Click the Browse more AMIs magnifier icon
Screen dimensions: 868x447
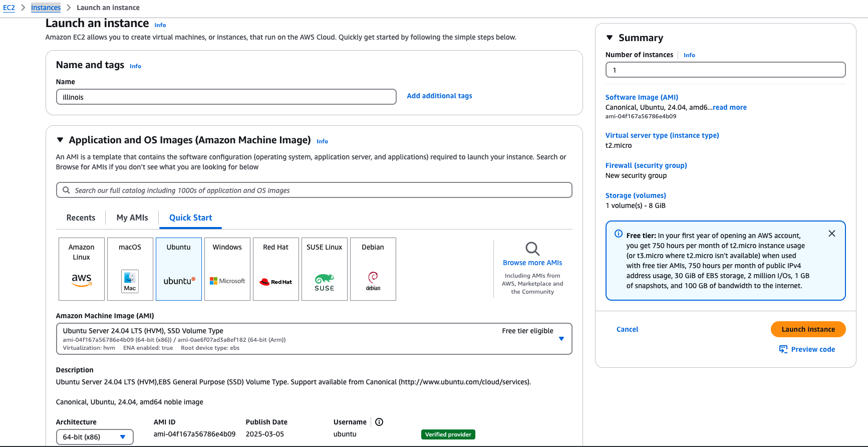click(x=532, y=249)
